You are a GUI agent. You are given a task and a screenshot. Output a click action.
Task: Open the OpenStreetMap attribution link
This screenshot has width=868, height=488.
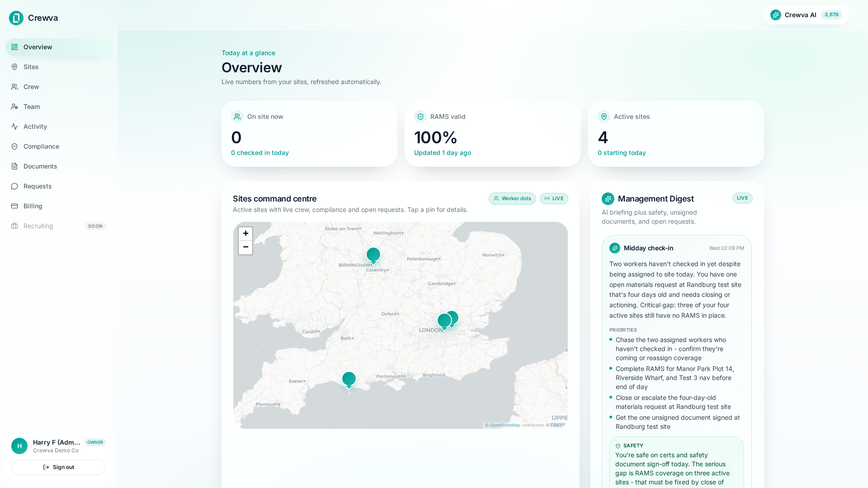pyautogui.click(x=505, y=425)
